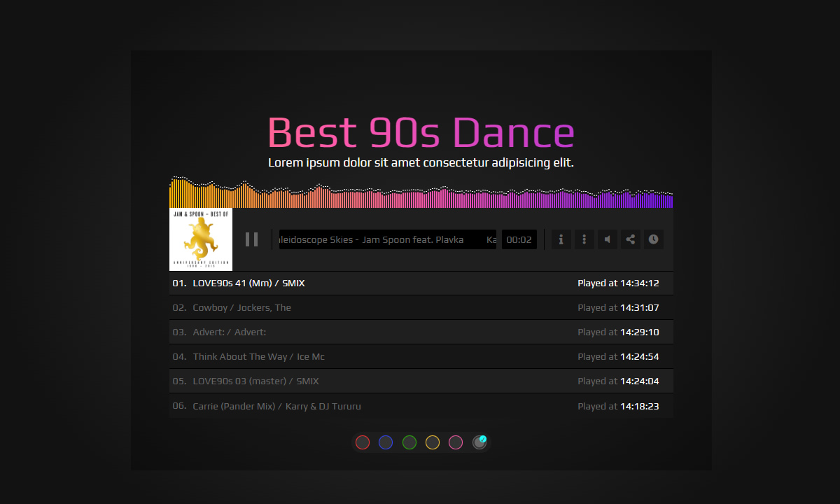Viewport: 840px width, 504px height.
Task: Pause the radio stream playback
Action: click(252, 239)
